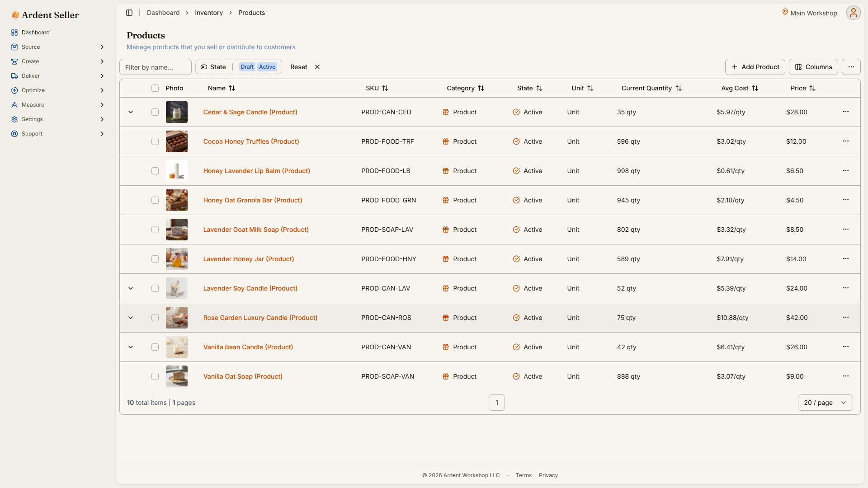868x488 pixels.
Task: Expand the Cedar & Sage Candle row
Action: (131, 112)
